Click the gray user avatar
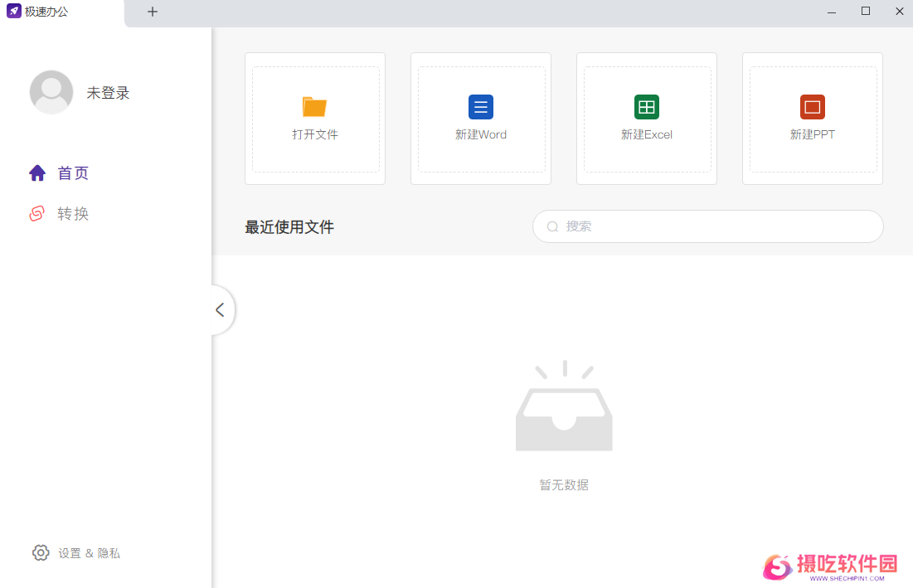 (51, 92)
